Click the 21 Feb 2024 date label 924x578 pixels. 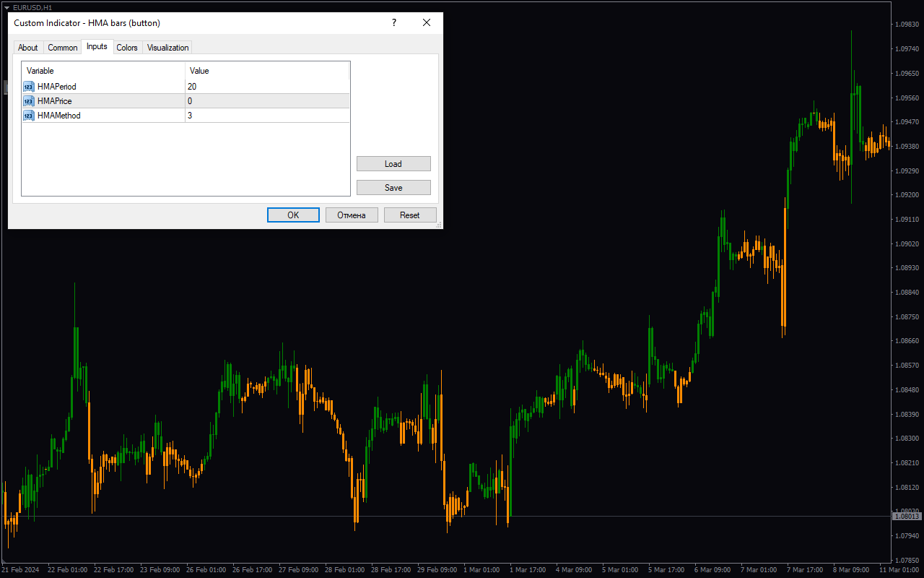pos(20,570)
